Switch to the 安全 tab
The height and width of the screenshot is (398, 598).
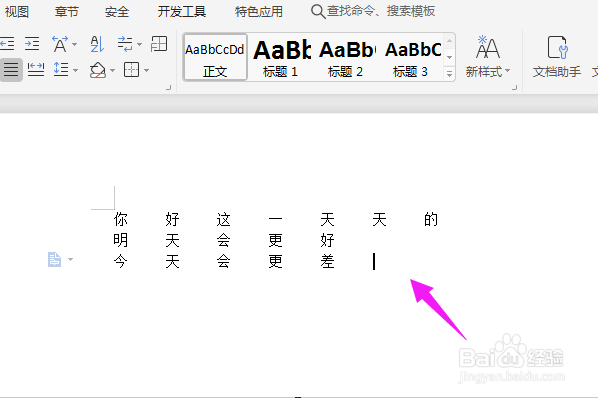click(x=117, y=11)
